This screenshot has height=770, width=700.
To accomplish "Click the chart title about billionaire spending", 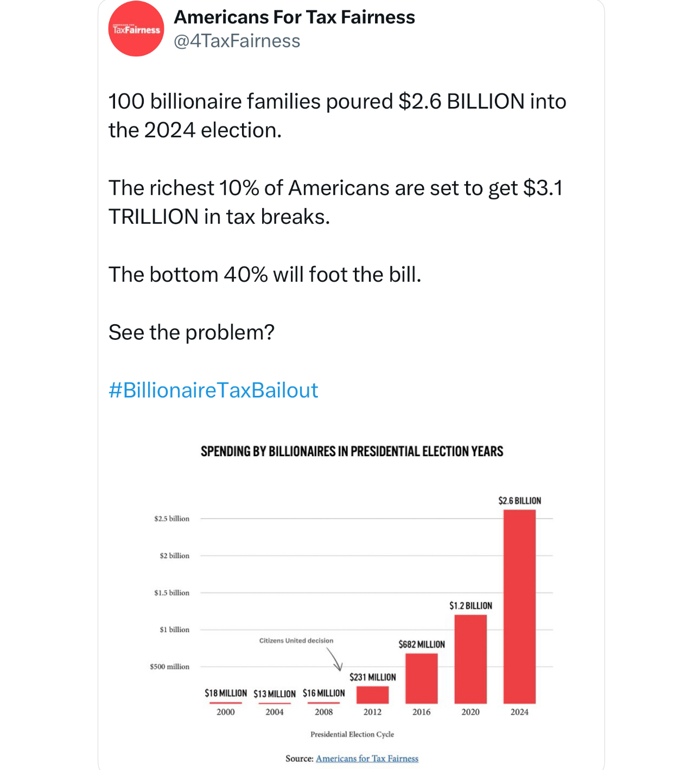I will pyautogui.click(x=352, y=452).
